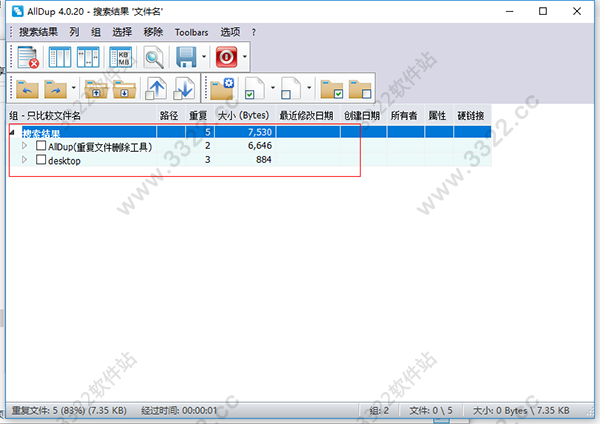Open the Toolbars menu
This screenshot has height=424, width=600.
point(191,32)
